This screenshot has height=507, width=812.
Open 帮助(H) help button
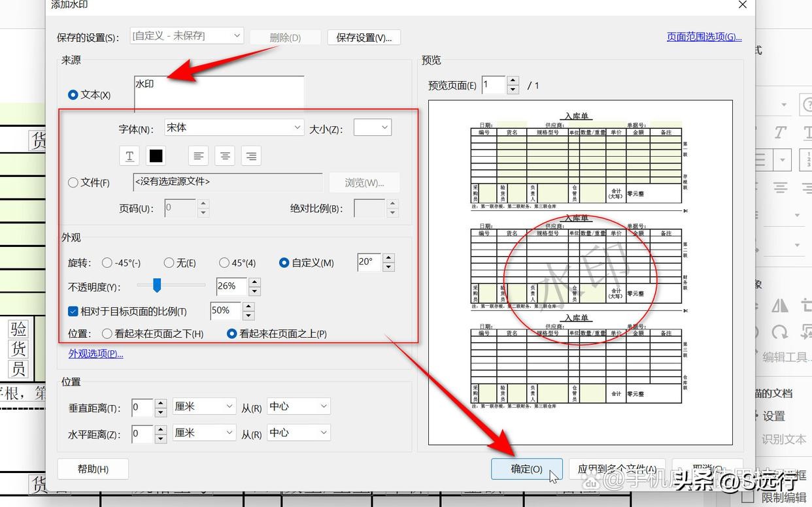(x=93, y=469)
